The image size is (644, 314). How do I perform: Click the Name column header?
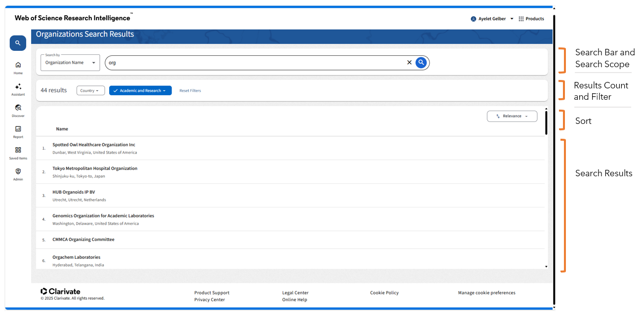coord(62,129)
